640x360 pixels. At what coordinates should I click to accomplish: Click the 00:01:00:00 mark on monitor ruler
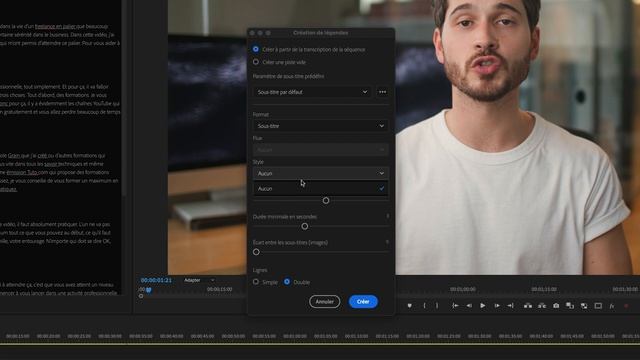pyautogui.click(x=462, y=289)
